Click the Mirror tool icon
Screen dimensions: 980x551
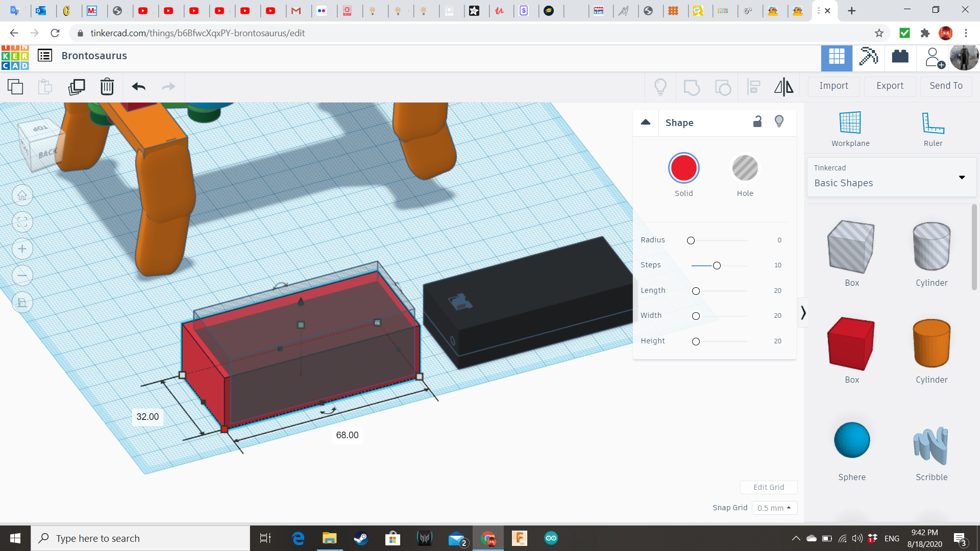[783, 87]
